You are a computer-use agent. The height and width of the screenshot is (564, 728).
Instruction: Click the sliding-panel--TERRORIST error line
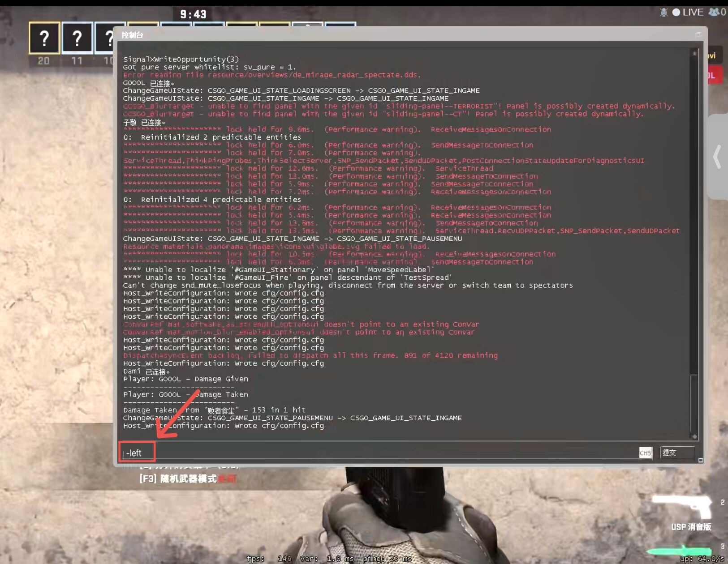399,106
